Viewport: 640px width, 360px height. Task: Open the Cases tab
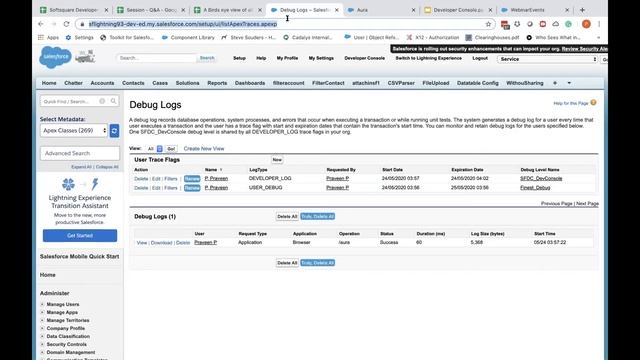(x=160, y=83)
